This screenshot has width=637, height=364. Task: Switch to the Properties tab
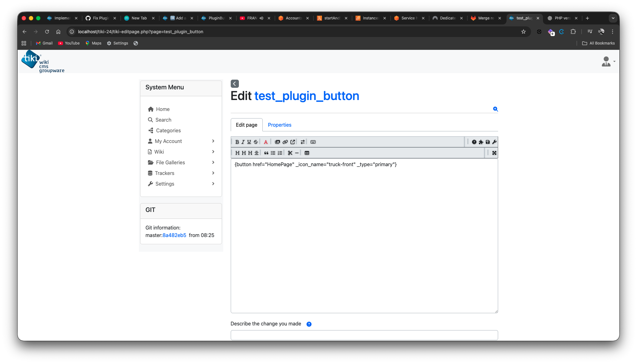tap(280, 125)
